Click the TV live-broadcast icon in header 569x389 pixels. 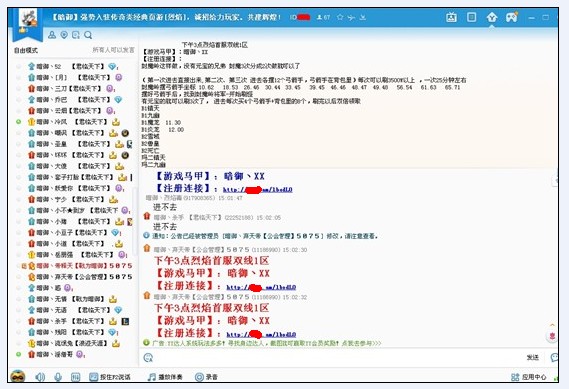[x=451, y=17]
